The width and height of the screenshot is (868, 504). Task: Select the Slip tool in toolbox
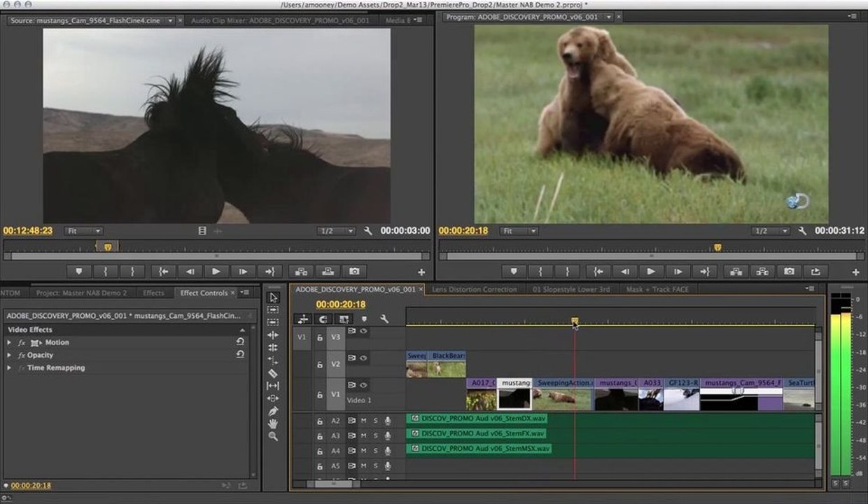[273, 386]
